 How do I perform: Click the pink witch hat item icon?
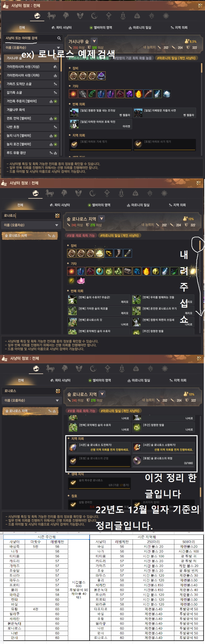[81, 281]
